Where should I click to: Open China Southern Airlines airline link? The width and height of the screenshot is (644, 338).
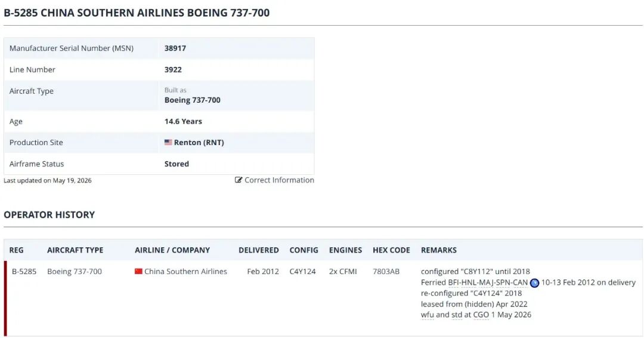point(185,271)
